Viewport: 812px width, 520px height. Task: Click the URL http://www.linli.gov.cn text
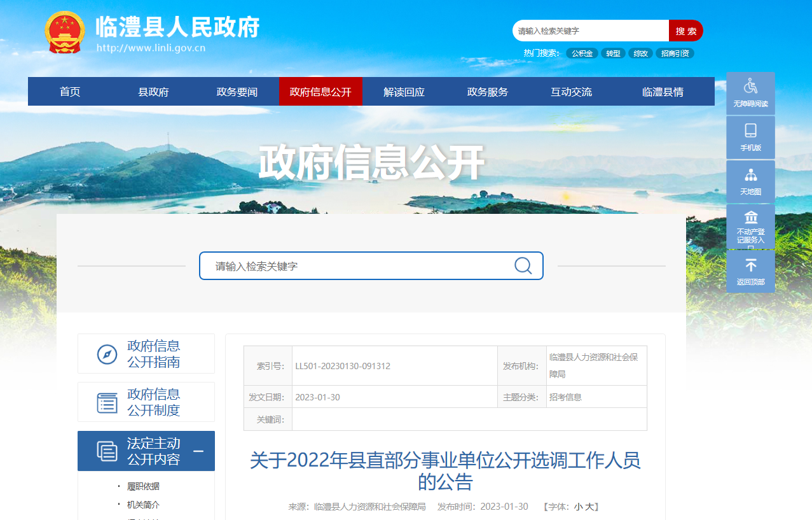(x=151, y=48)
